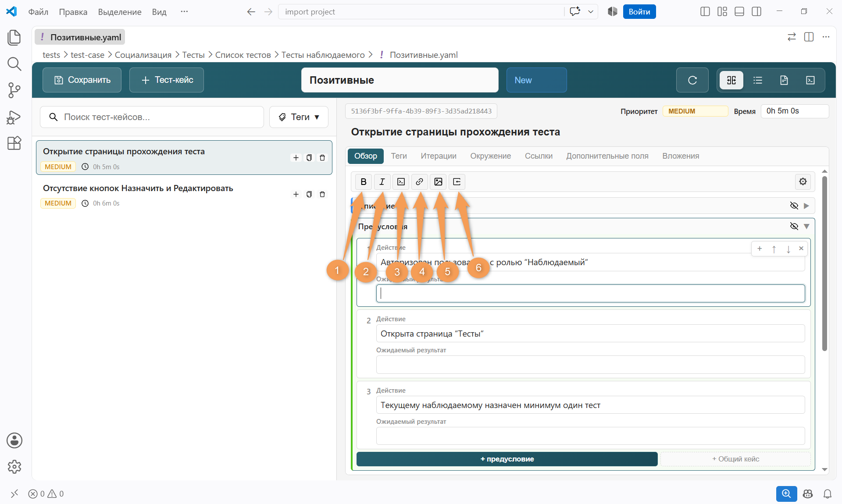842x504 pixels.
Task: Expand the Описание section arrow
Action: pyautogui.click(x=806, y=206)
